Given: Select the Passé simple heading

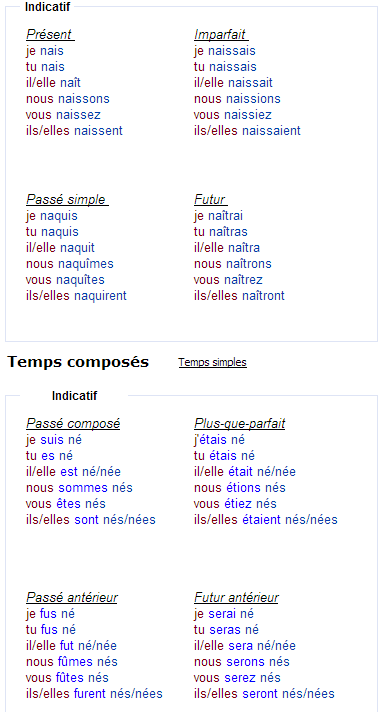Looking at the screenshot, I should (x=67, y=199).
